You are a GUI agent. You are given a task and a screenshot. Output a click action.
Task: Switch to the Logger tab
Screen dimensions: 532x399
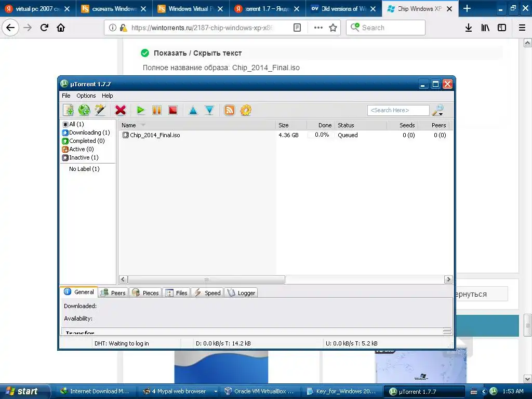(241, 293)
